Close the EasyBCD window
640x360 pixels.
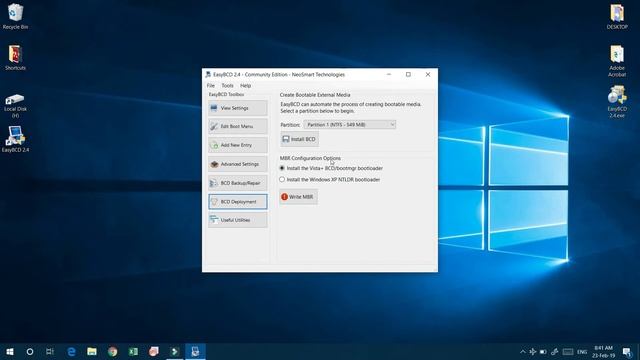click(x=428, y=75)
